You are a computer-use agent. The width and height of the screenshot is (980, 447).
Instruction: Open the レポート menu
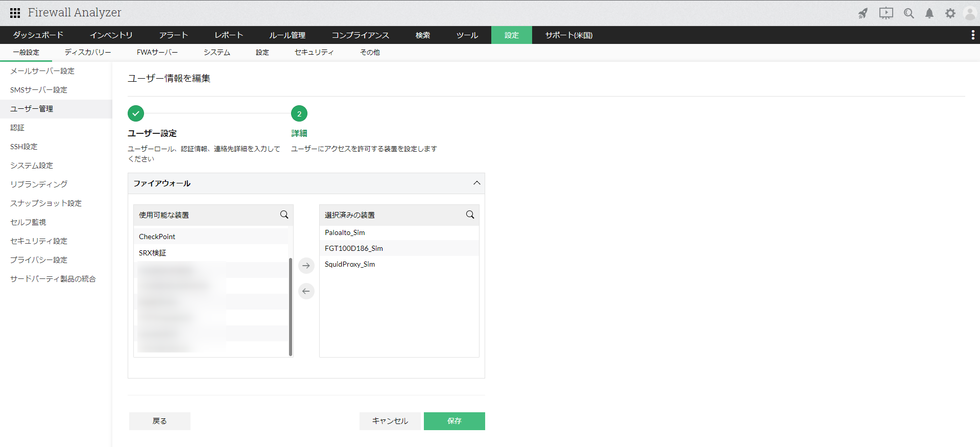pyautogui.click(x=229, y=35)
